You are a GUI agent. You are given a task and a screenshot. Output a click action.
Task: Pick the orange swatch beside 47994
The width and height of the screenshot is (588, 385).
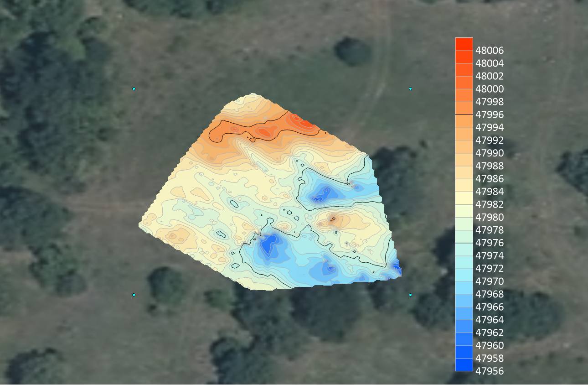[464, 121]
